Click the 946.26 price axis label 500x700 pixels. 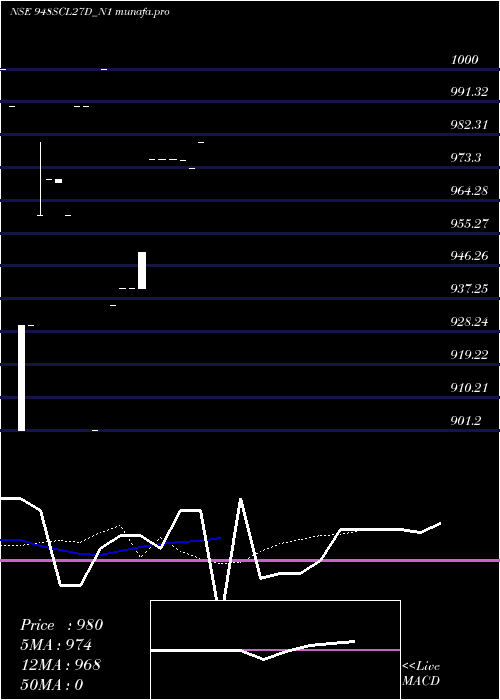point(469,256)
